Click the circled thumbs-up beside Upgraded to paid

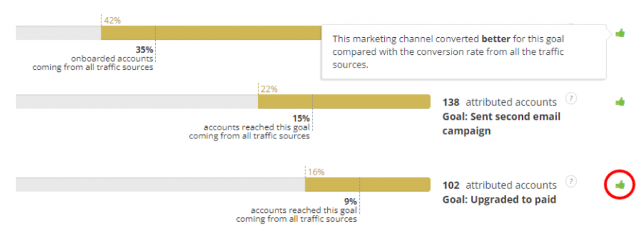coord(619,185)
